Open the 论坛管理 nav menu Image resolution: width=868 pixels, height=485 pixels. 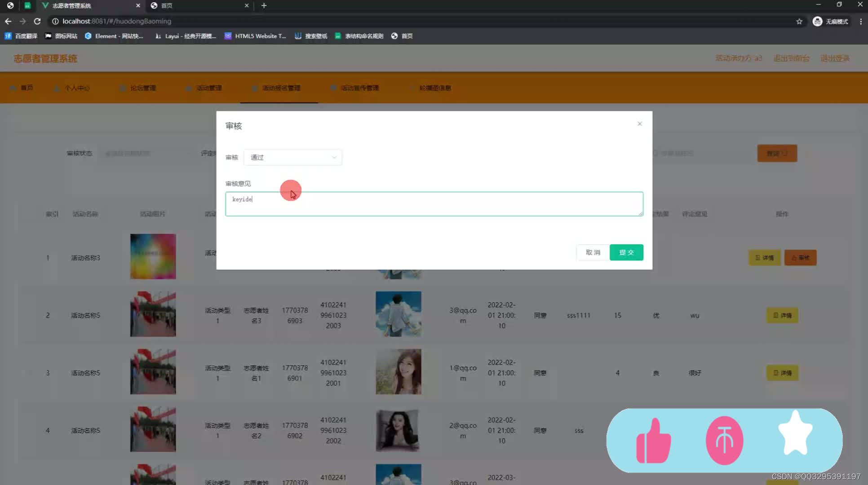pos(138,88)
